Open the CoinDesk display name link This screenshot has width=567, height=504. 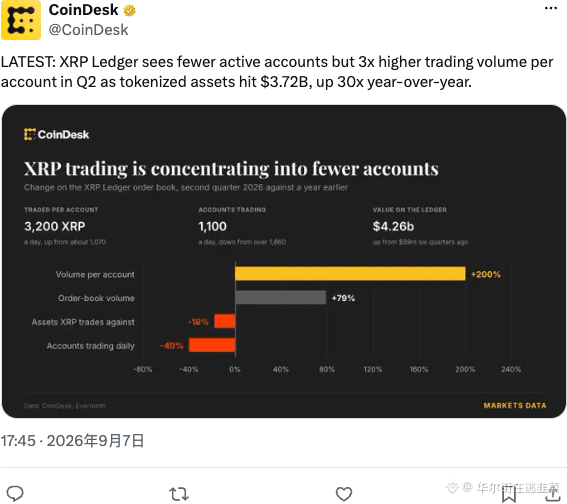pos(84,10)
